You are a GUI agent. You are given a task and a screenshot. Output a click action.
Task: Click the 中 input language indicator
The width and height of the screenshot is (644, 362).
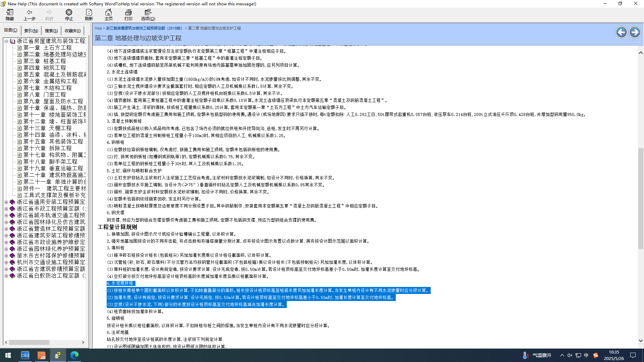point(586,355)
